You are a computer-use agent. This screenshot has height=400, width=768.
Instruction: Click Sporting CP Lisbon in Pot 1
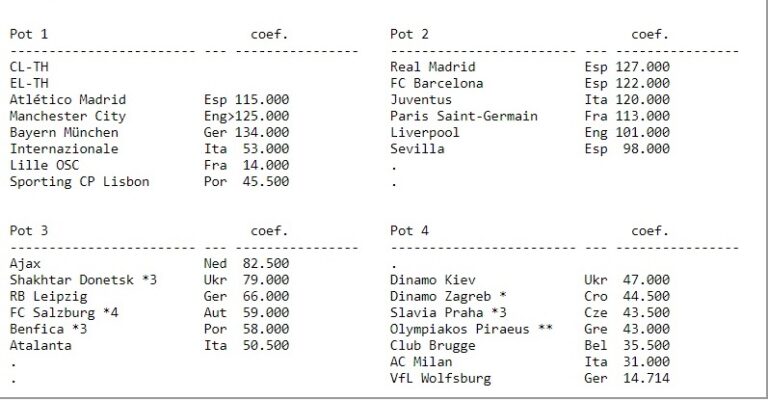79,181
